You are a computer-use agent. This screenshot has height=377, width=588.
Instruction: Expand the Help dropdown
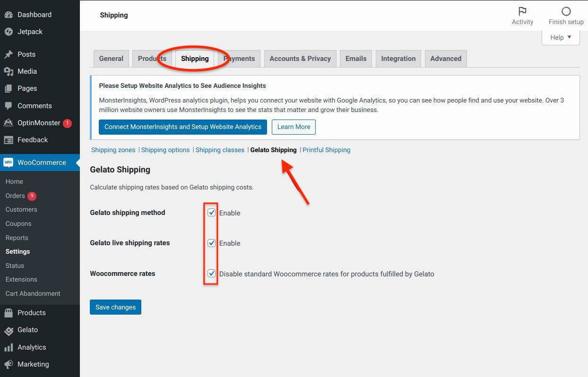pos(561,37)
